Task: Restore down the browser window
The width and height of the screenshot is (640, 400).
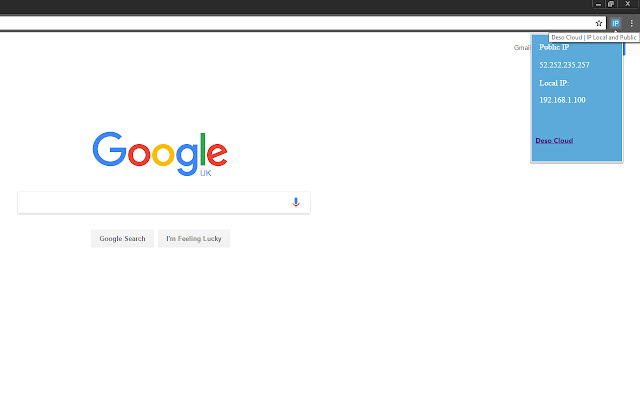Action: click(611, 4)
